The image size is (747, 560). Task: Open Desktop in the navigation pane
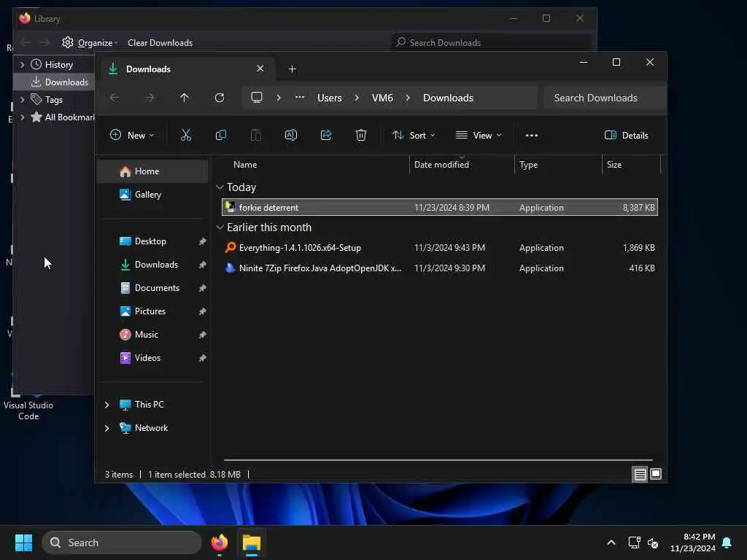[x=153, y=241]
